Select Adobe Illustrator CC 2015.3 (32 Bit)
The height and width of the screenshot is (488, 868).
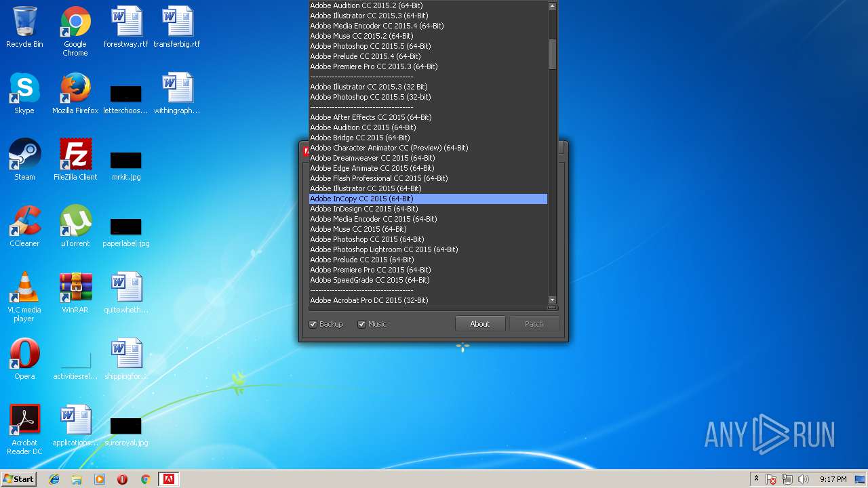tap(428, 87)
